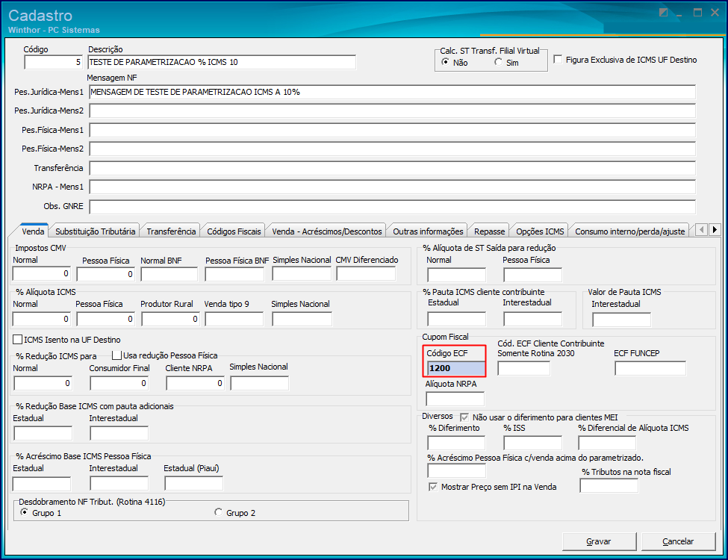Click the Estadual (Piauí) field
The image size is (728, 560).
193,483
